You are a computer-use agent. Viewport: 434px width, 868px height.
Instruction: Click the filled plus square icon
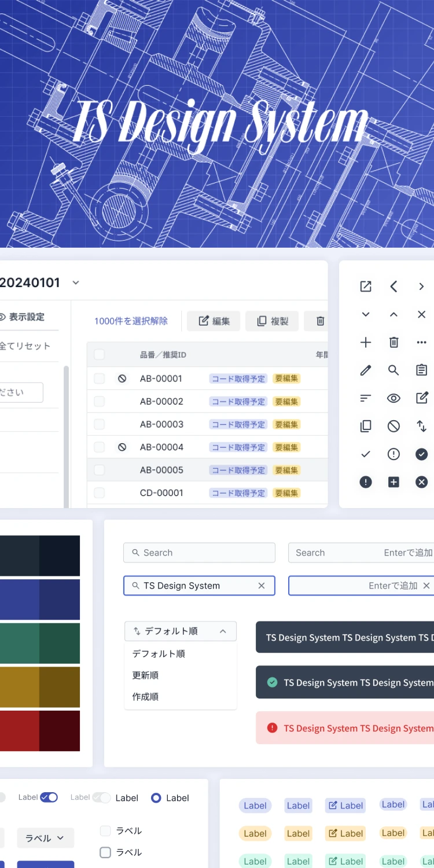[393, 482]
